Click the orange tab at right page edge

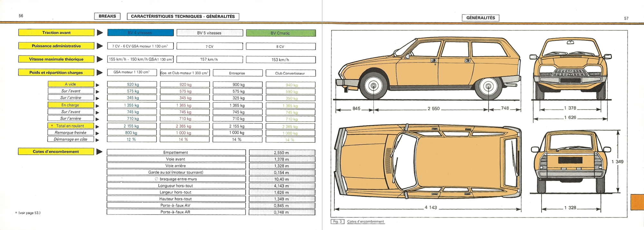pyautogui.click(x=637, y=202)
